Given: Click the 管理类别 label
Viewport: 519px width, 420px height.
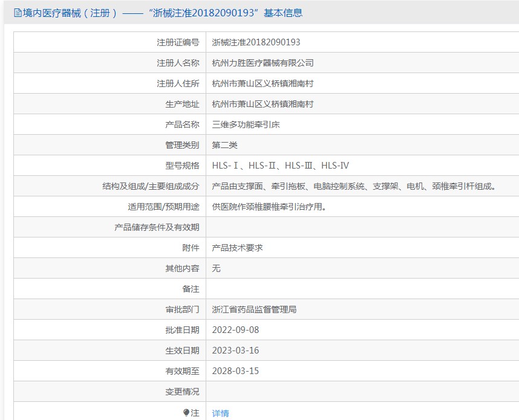Looking at the screenshot, I should point(183,145).
